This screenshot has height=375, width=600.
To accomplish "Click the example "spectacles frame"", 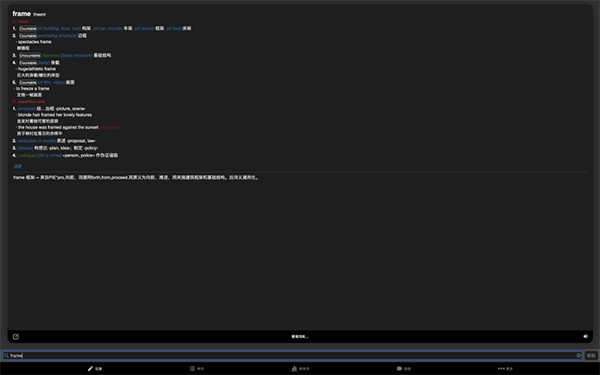I will 34,42.
